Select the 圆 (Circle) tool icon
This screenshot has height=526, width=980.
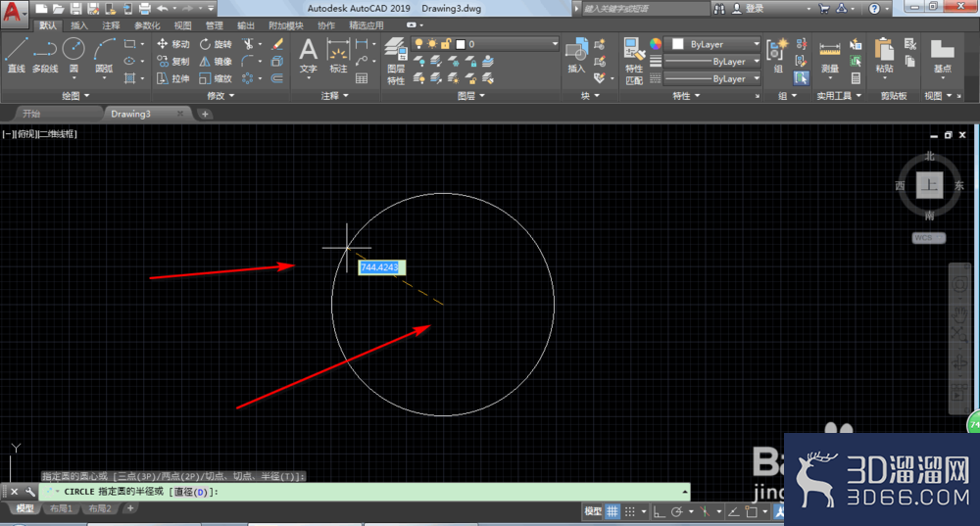click(73, 49)
